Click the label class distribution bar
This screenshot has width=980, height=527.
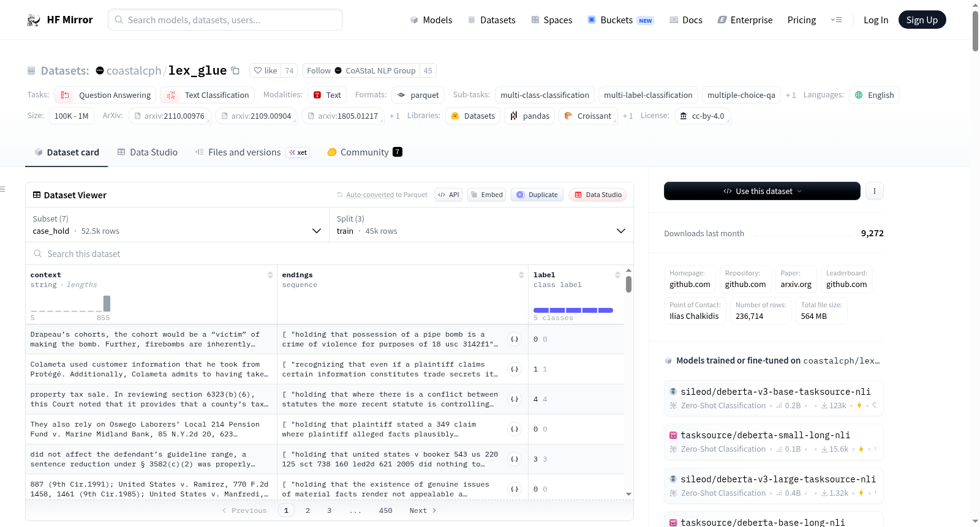click(x=573, y=310)
